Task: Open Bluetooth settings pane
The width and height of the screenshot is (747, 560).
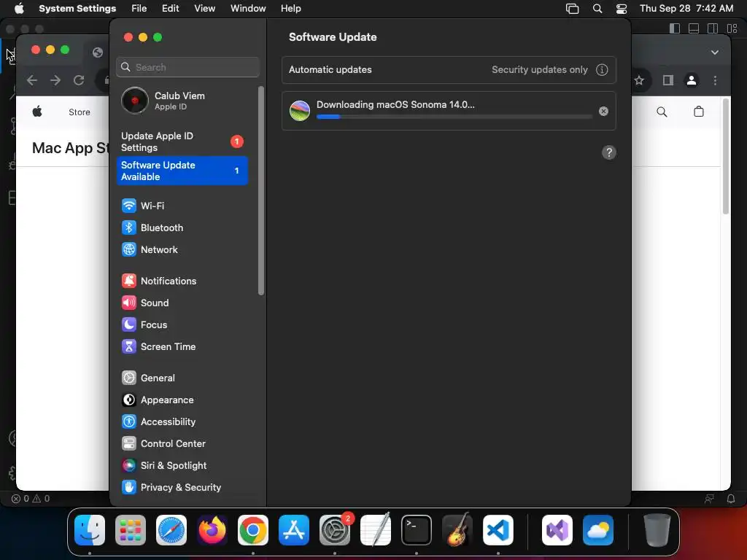Action: [182, 227]
